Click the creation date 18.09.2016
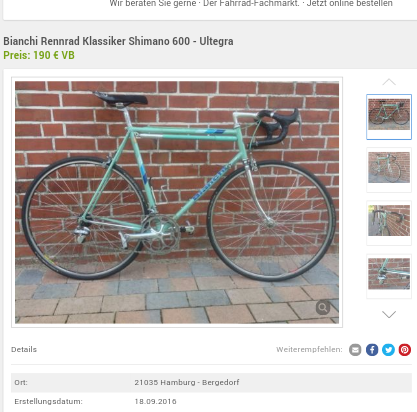The width and height of the screenshot is (417, 412). pyautogui.click(x=155, y=401)
